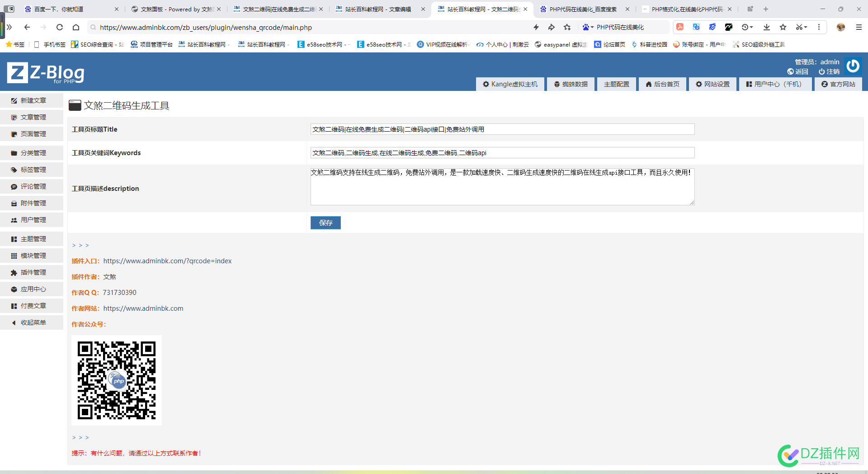Open the Kangle虚拟主机 top menu
The height and width of the screenshot is (474, 868).
pos(510,84)
